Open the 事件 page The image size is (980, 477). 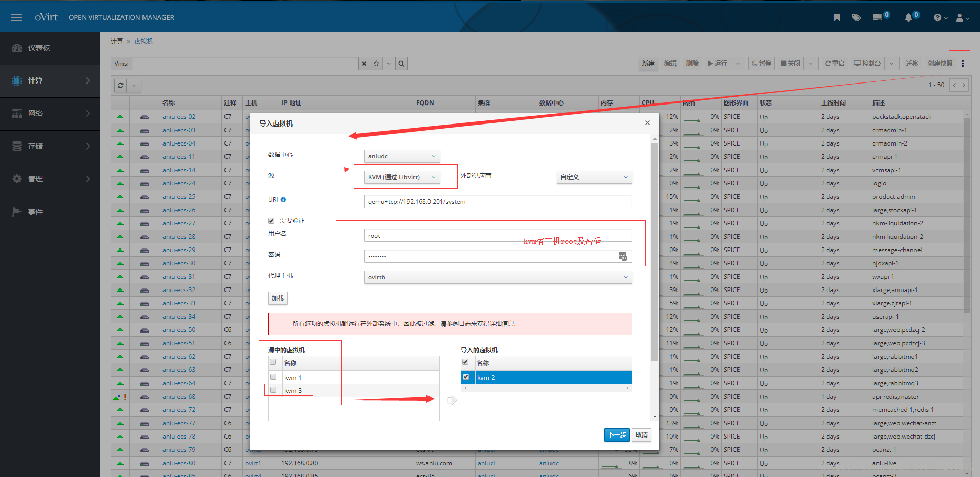pyautogui.click(x=50, y=212)
